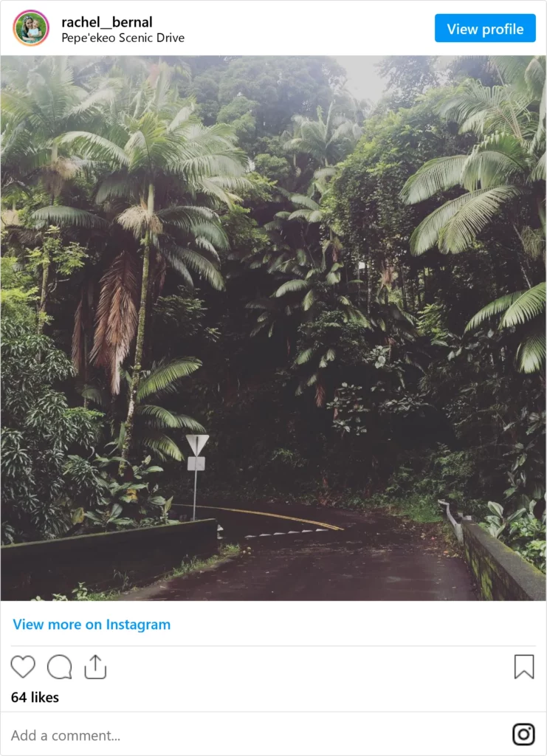Open comments via the speech bubble icon
Image resolution: width=547 pixels, height=756 pixels.
pos(59,667)
